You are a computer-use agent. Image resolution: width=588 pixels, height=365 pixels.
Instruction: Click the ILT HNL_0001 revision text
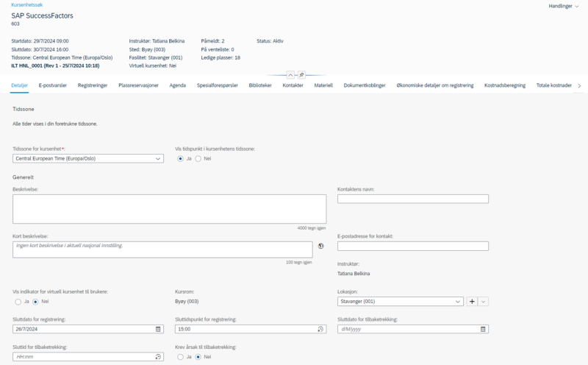56,65
